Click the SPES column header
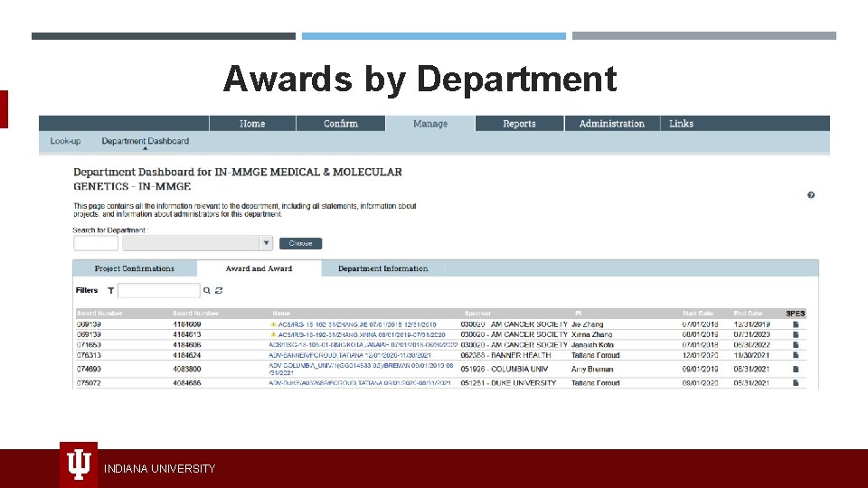 tap(796, 314)
